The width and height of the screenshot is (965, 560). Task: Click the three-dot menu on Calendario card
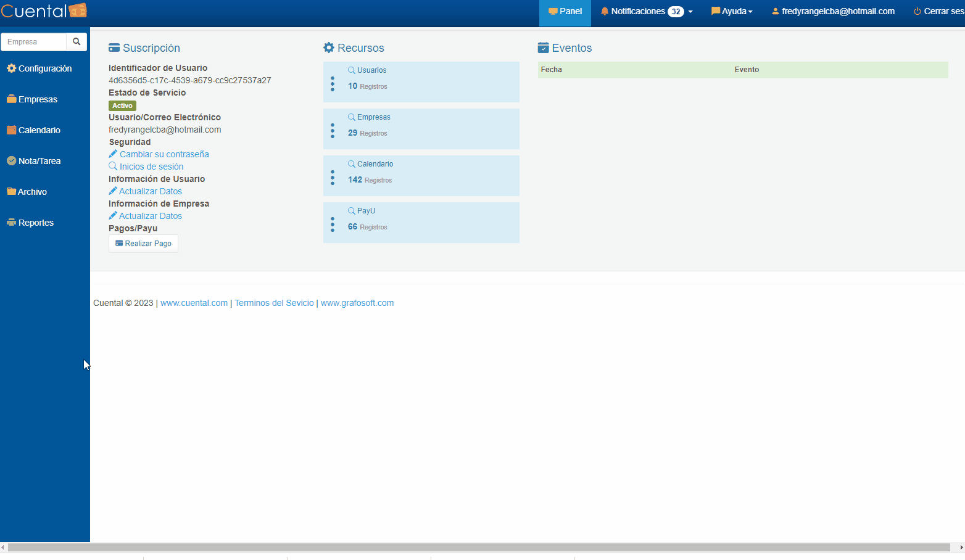[x=333, y=178]
